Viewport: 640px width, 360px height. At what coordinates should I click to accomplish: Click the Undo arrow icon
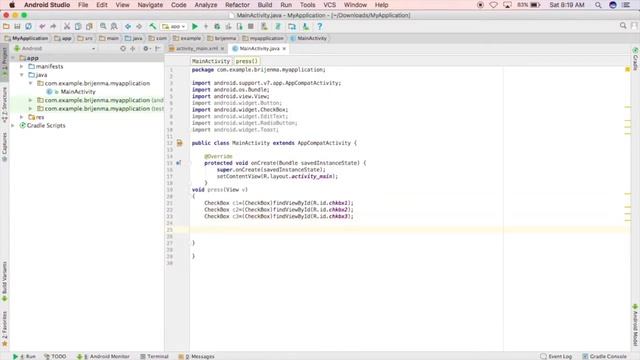tap(42, 27)
